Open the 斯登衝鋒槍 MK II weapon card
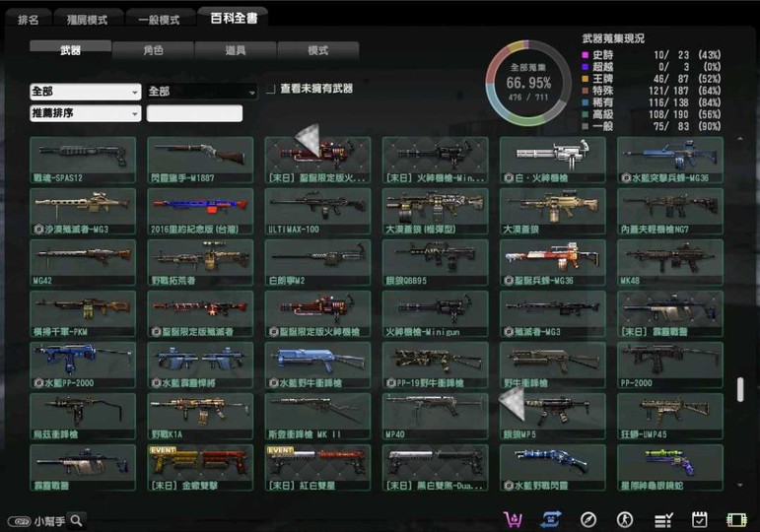The height and width of the screenshot is (532, 760). [x=317, y=417]
